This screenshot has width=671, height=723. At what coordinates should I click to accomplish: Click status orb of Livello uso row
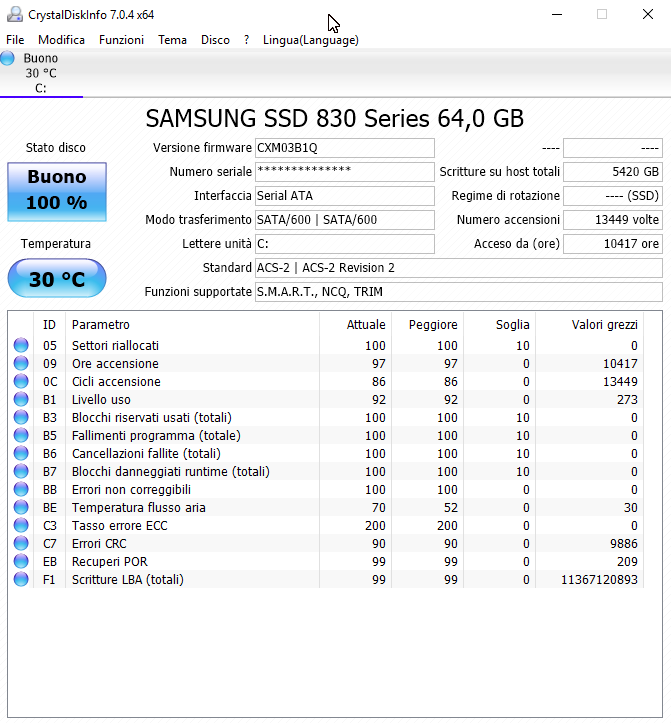coord(21,399)
